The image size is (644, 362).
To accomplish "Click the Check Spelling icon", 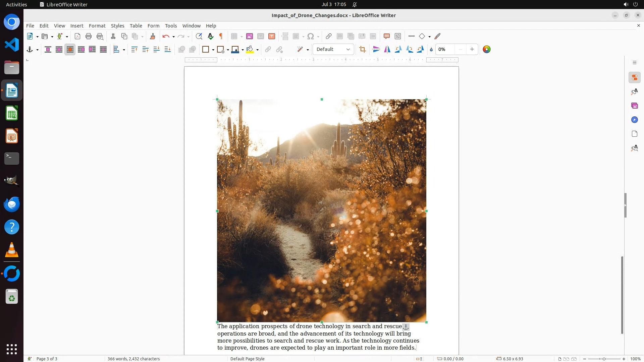I will tap(210, 36).
